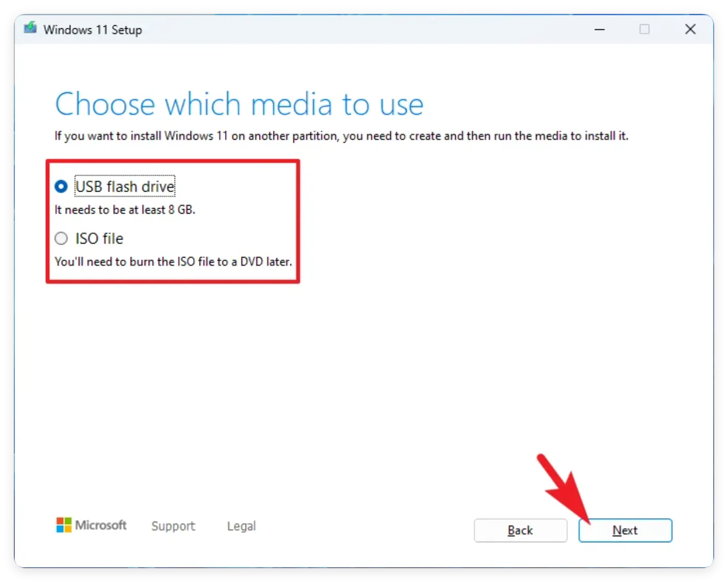Open the Support link
The image size is (728, 582).
point(173,526)
